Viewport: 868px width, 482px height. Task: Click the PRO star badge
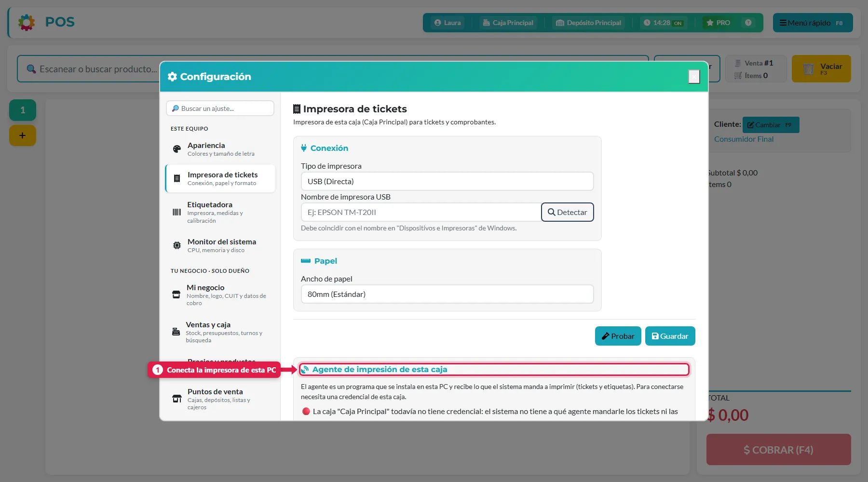[718, 23]
